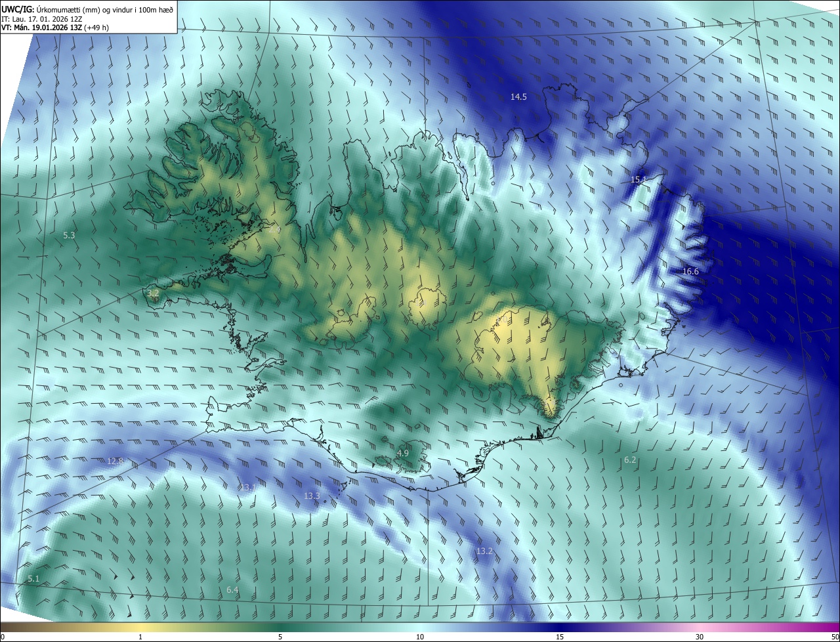840x642 pixels.
Task: Click the color scale tick label '0'
Action: pos(3,637)
